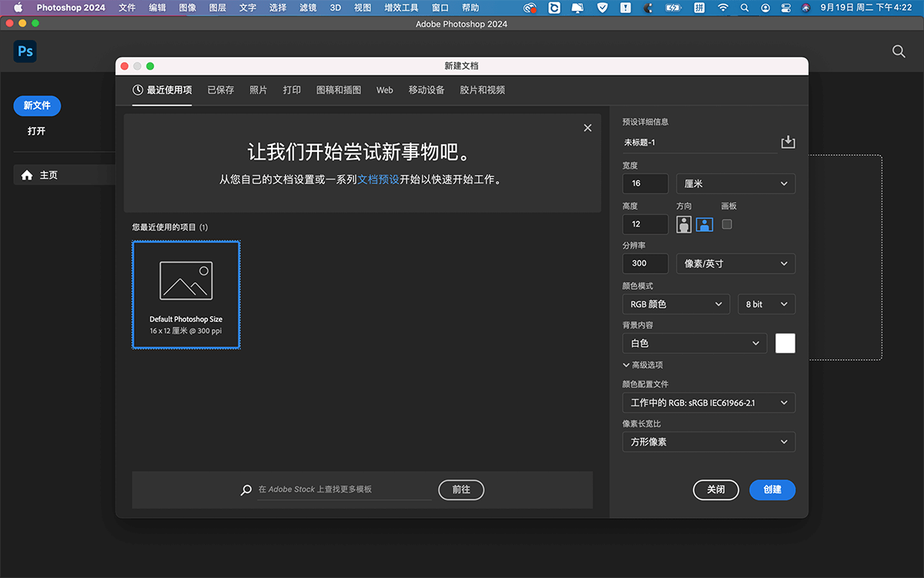Switch to the 照片 tab
The image size is (924, 578).
[x=259, y=90]
